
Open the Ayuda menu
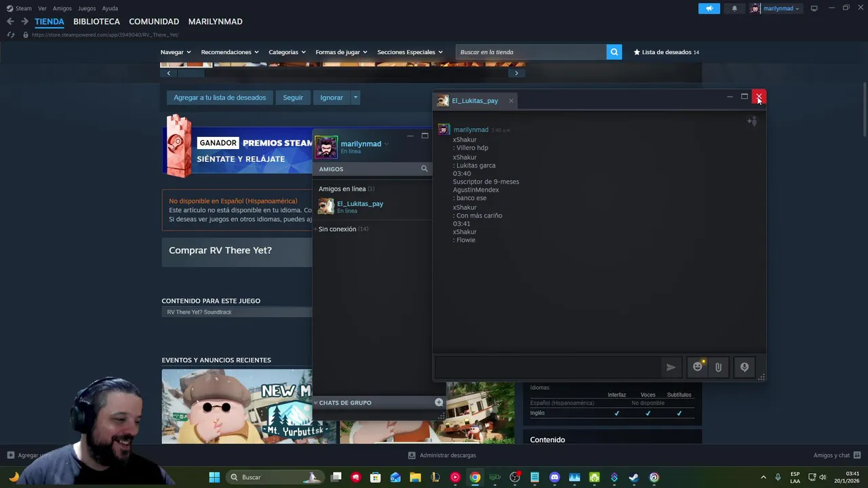click(110, 9)
